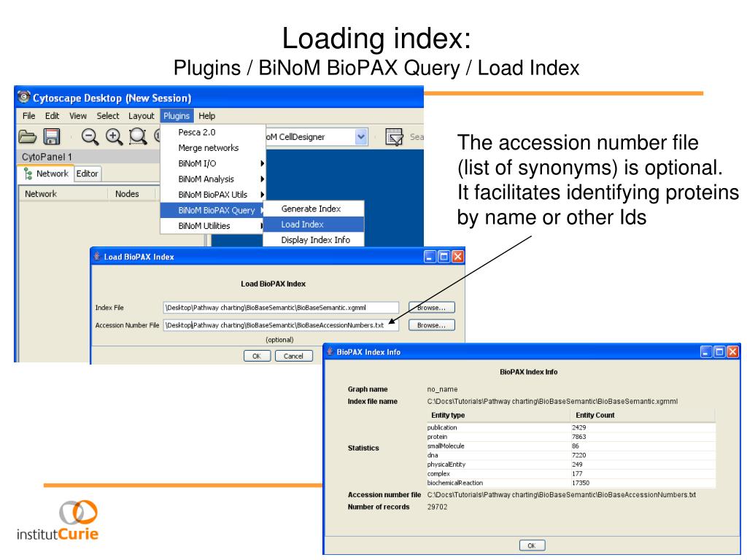This screenshot has height=560, width=747.
Task: Select BiNoM BioPAX Query menu entry
Action: (x=212, y=211)
